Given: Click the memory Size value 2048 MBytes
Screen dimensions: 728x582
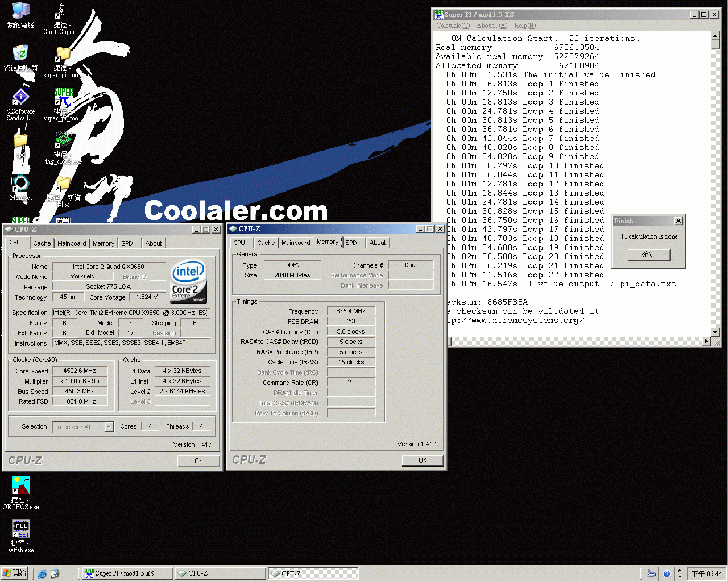Looking at the screenshot, I should coord(292,276).
